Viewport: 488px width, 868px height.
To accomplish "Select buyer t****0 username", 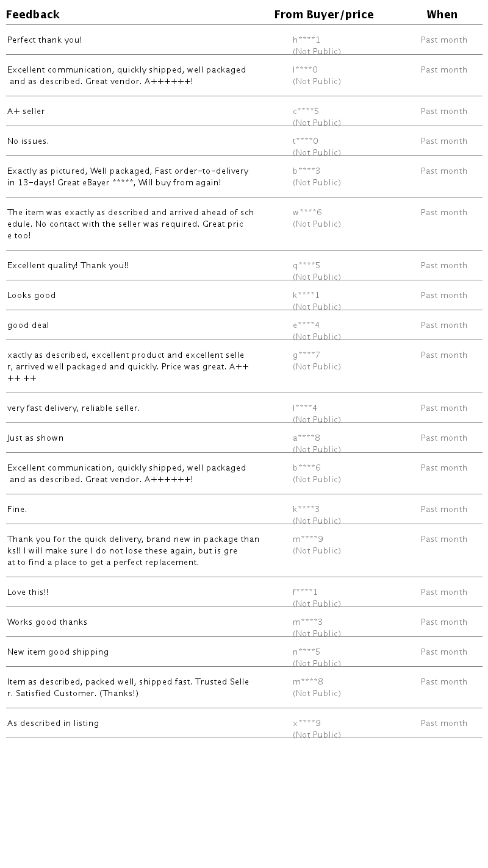I will 305,141.
